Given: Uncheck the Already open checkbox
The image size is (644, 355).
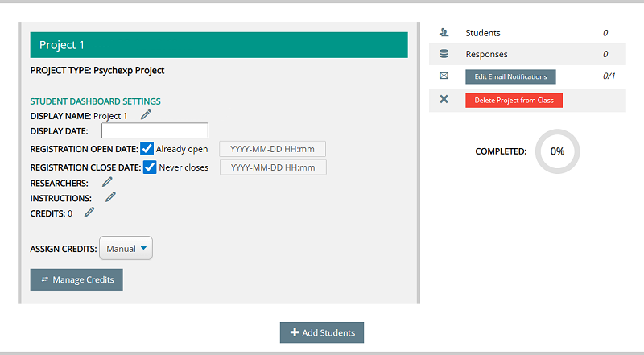Looking at the screenshot, I should point(147,149).
